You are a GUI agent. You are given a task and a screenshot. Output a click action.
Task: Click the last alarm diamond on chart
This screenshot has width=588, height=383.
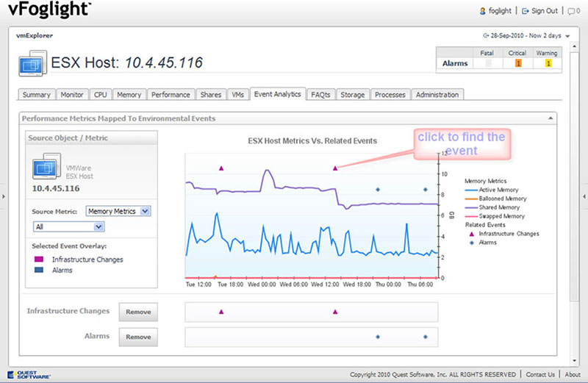(x=426, y=190)
